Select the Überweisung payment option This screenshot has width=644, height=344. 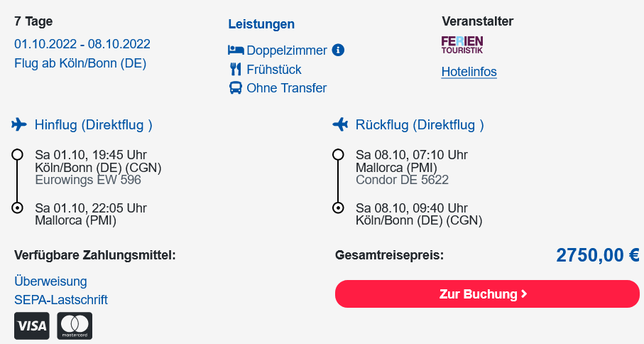pyautogui.click(x=50, y=281)
